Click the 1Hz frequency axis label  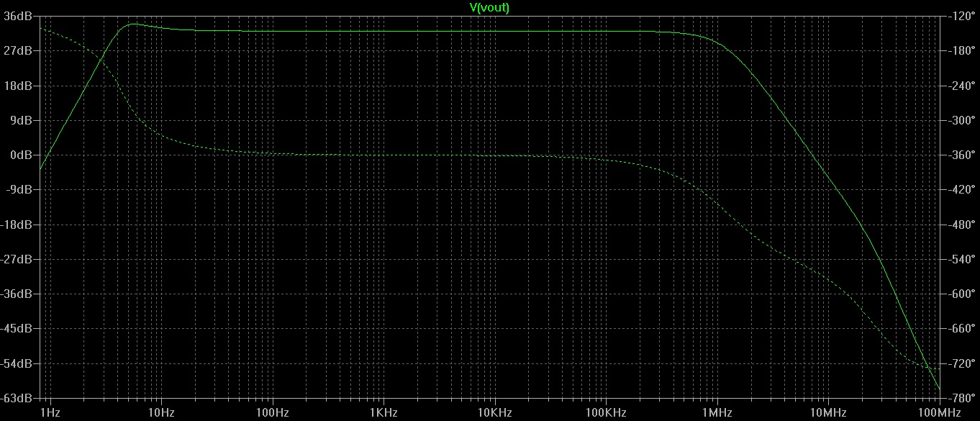point(50,412)
